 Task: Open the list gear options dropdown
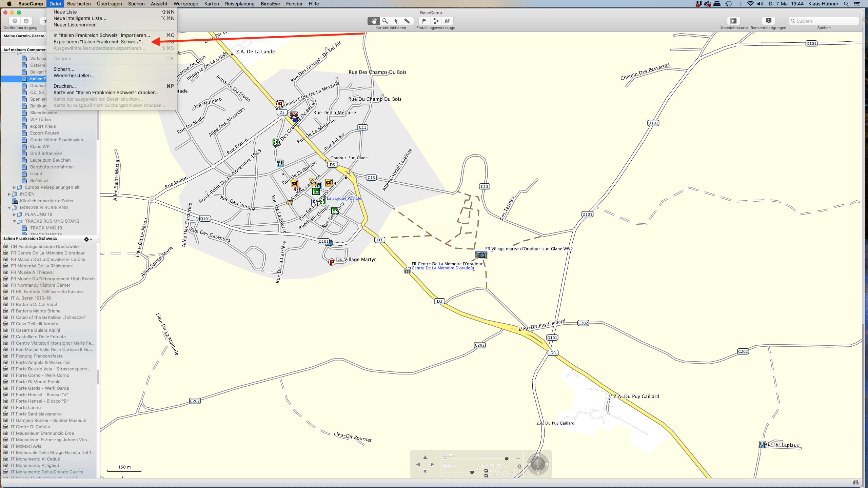(x=88, y=239)
